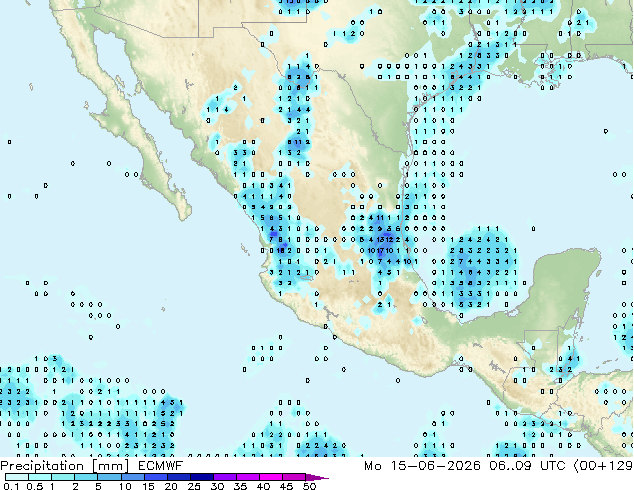
Task: Click the 25–30 mm navy legend swatch
Action: point(201,477)
